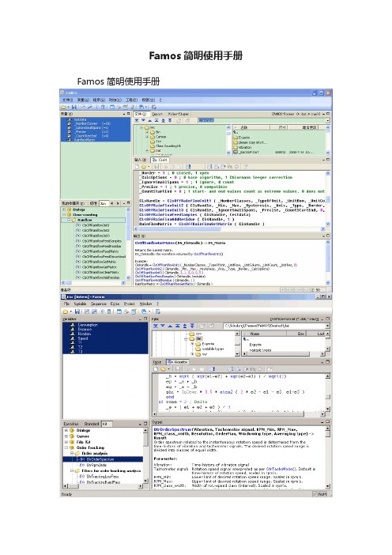
Task: Click the folder icon next to Order analysis
Action: pyautogui.click(x=77, y=454)
